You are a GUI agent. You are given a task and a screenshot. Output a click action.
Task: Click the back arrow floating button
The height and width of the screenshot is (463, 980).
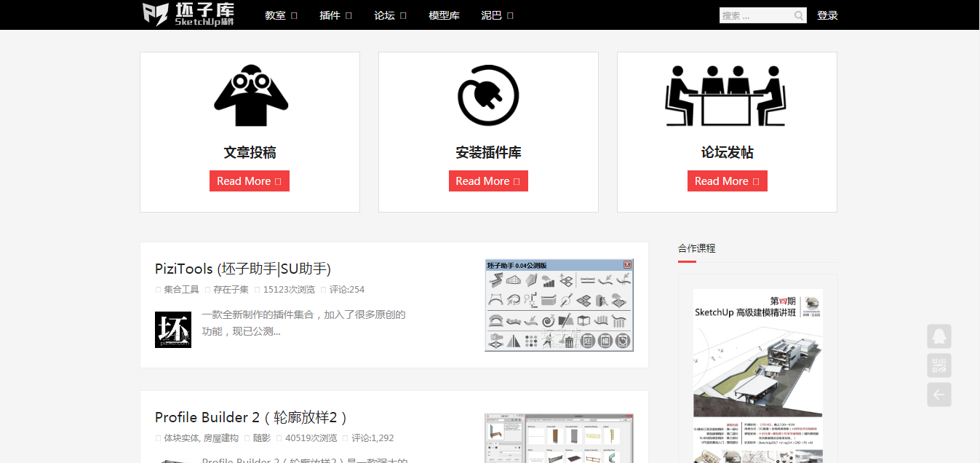point(939,395)
